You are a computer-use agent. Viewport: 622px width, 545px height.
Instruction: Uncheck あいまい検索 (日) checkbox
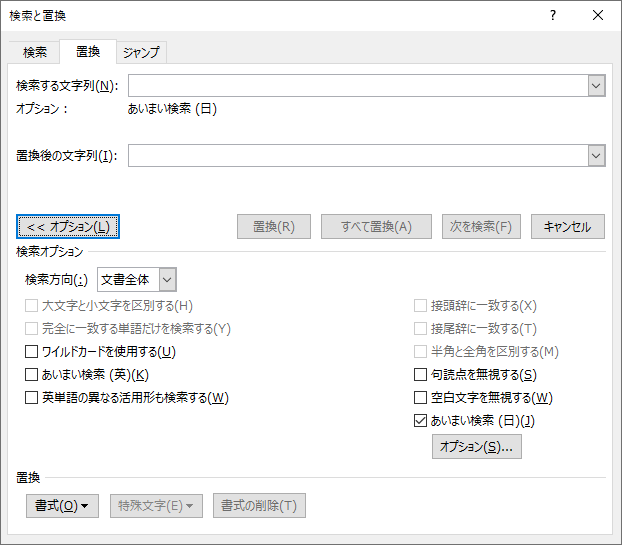(x=421, y=421)
